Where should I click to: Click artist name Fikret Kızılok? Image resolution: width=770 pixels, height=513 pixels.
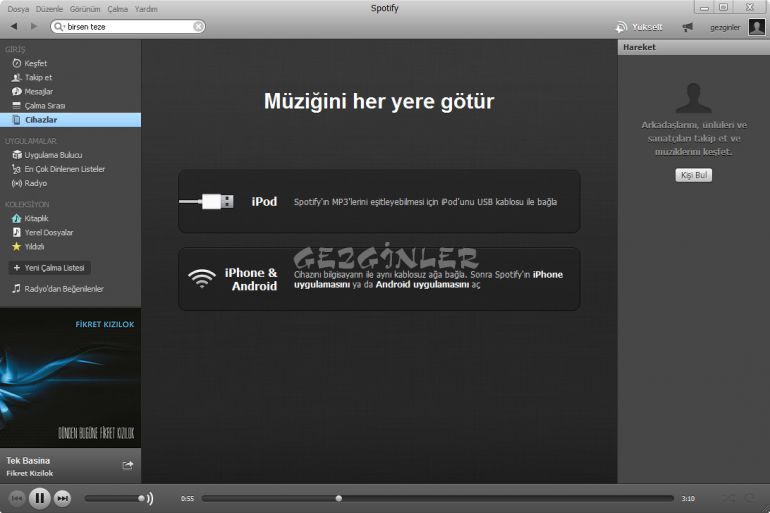pos(29,473)
